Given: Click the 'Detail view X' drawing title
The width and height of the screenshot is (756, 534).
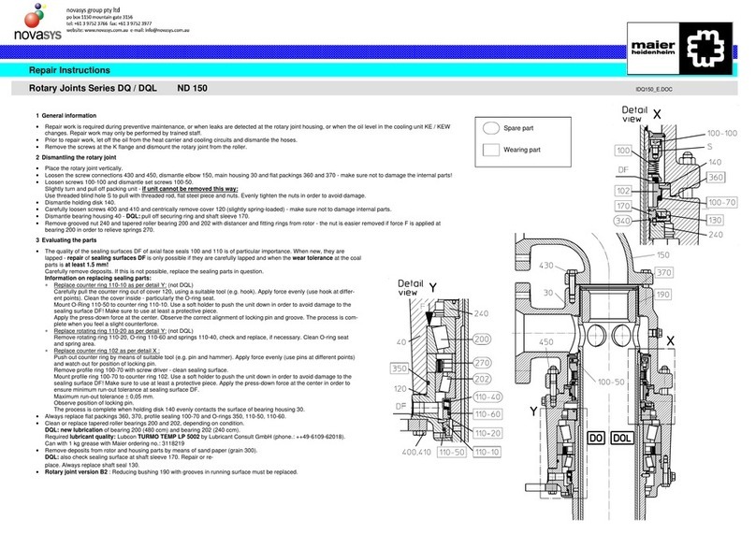Looking at the screenshot, I should [x=641, y=114].
